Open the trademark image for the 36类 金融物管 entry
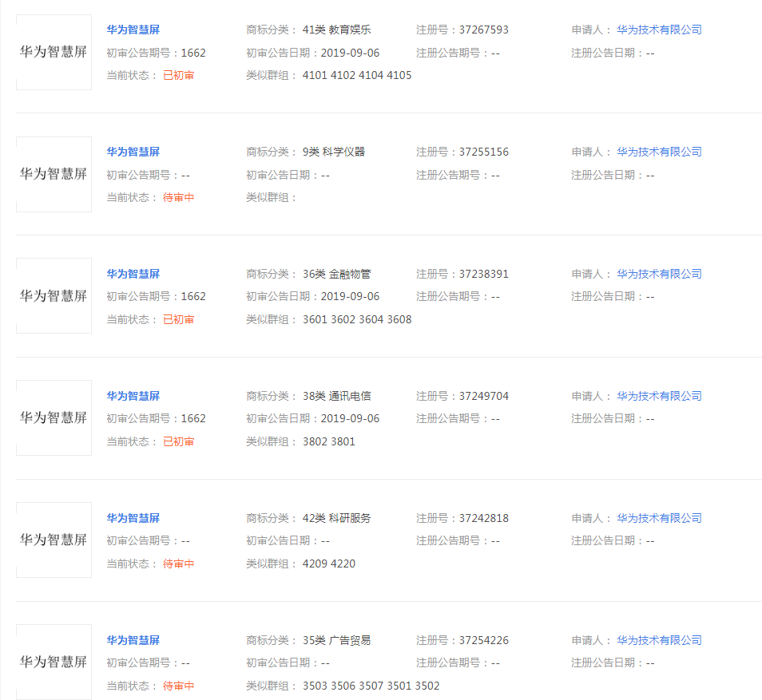762x700 pixels. tap(54, 296)
